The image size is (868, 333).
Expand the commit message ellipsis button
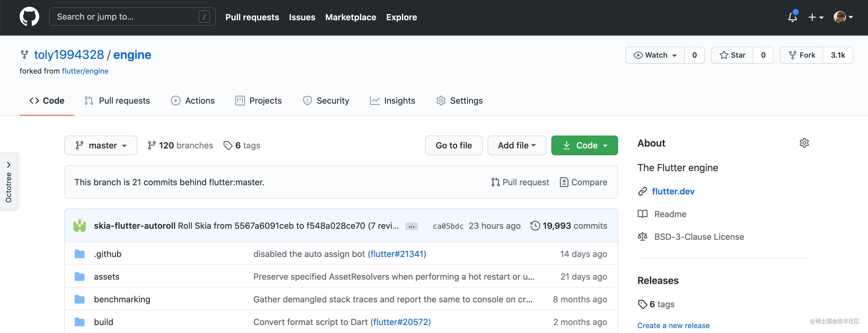pos(411,226)
